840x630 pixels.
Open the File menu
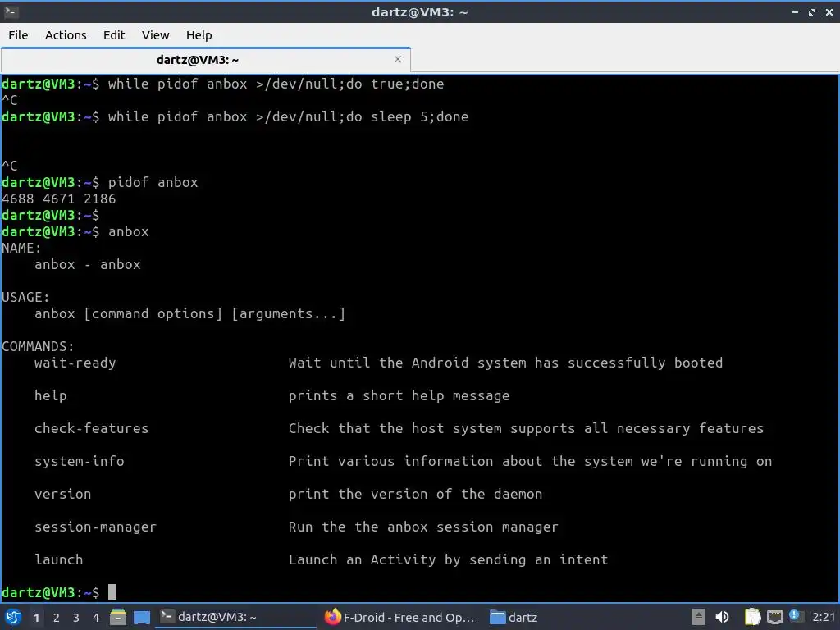pos(18,35)
